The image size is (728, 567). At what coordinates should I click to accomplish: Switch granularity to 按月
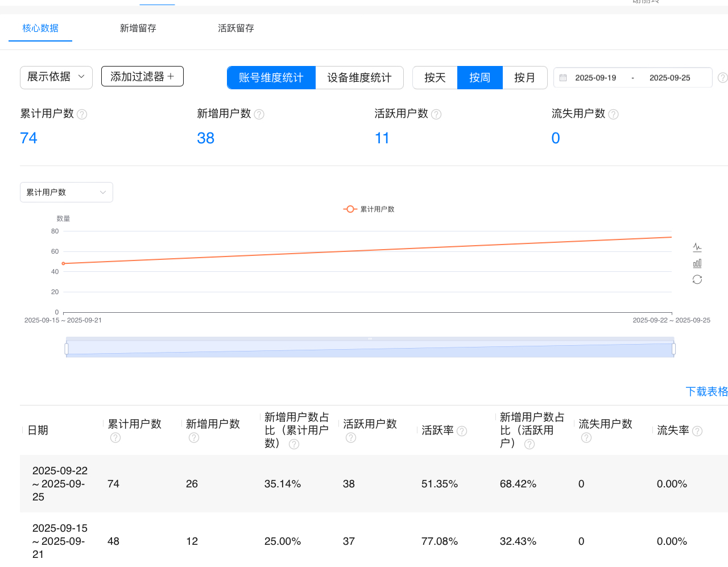point(524,78)
